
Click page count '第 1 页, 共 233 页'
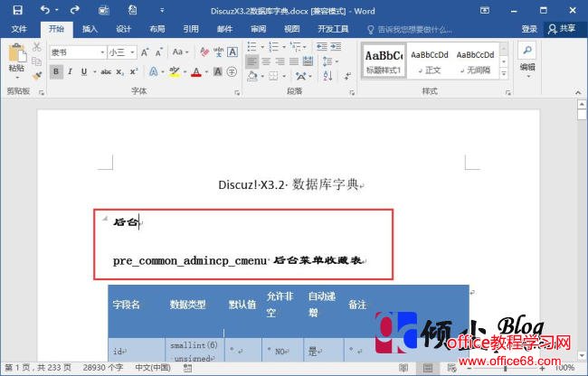[37, 367]
